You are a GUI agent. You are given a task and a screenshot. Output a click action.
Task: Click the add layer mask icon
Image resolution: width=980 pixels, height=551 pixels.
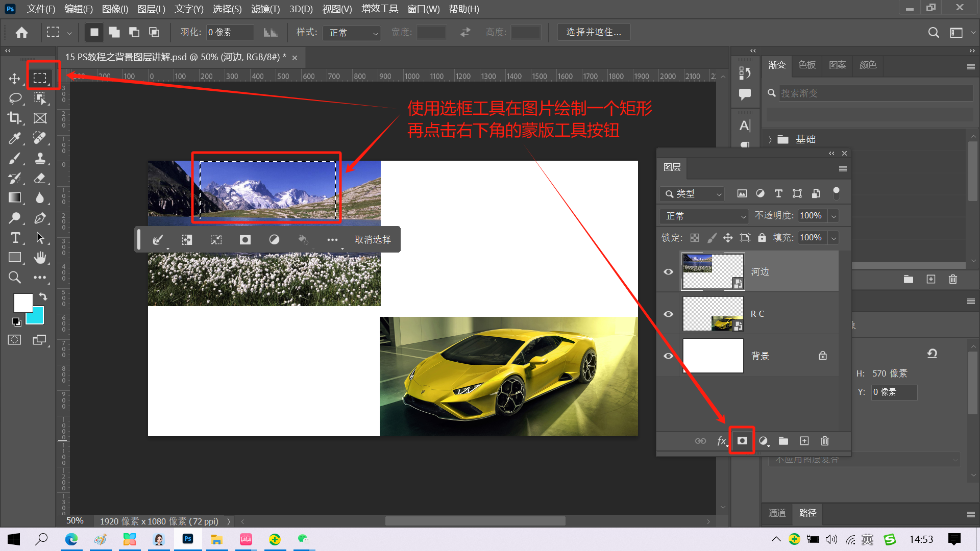tap(742, 441)
